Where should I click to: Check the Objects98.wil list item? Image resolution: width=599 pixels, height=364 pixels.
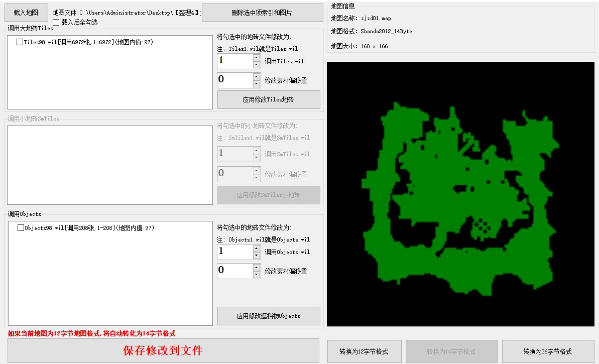click(x=21, y=228)
